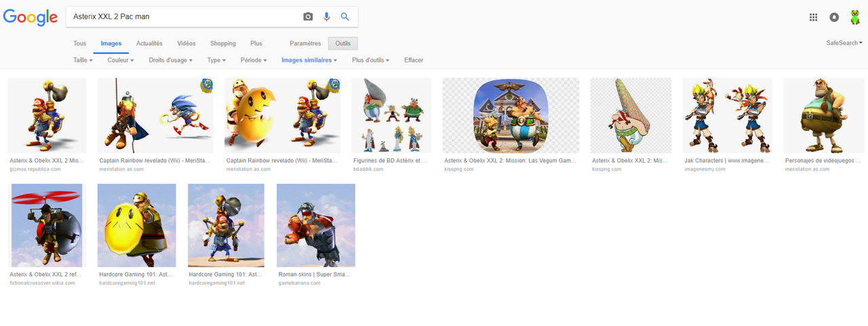Open the Roman skins Super Smash thumbnail
This screenshot has width=868, height=326.
[316, 225]
